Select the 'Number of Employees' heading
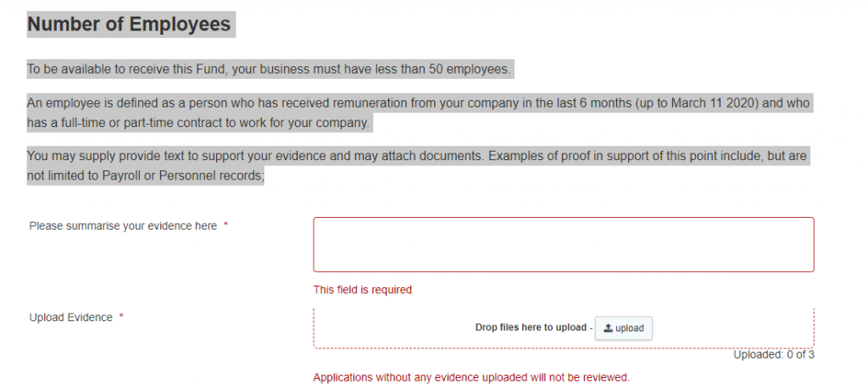Image resolution: width=868 pixels, height=389 pixels. pos(129,24)
